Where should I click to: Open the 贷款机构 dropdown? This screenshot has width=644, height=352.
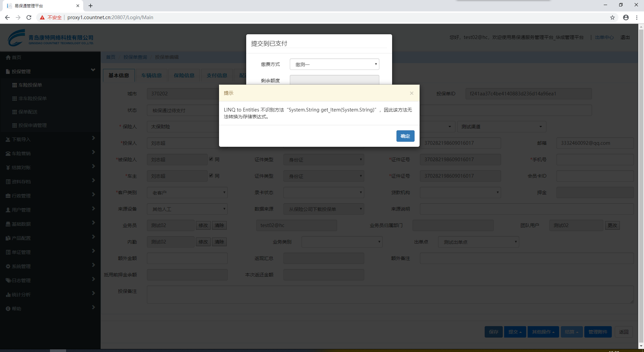(460, 192)
